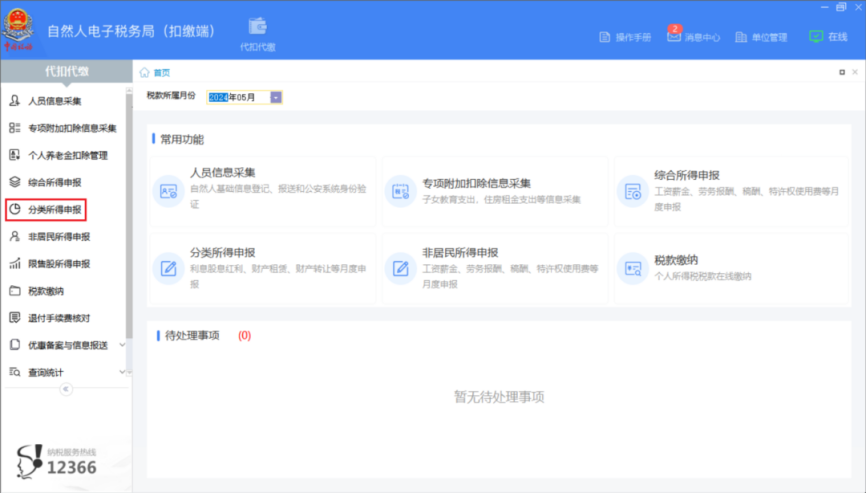Click the 综合所得申报 card icon
This screenshot has height=493, width=866.
click(632, 190)
